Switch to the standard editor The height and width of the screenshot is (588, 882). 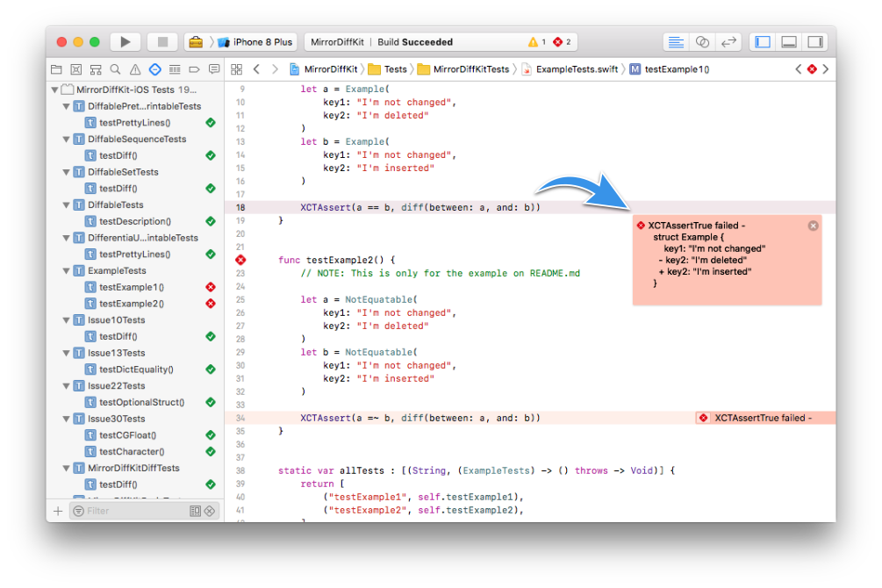coord(676,41)
